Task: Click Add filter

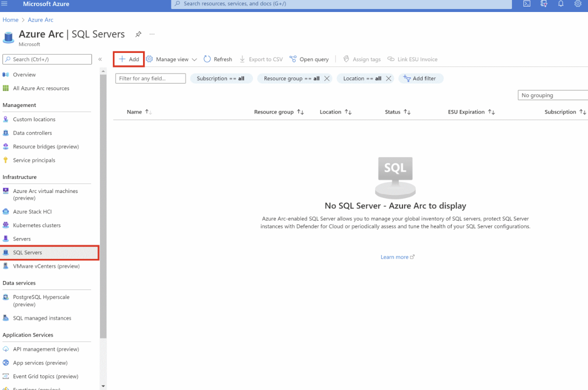Action: click(x=420, y=78)
